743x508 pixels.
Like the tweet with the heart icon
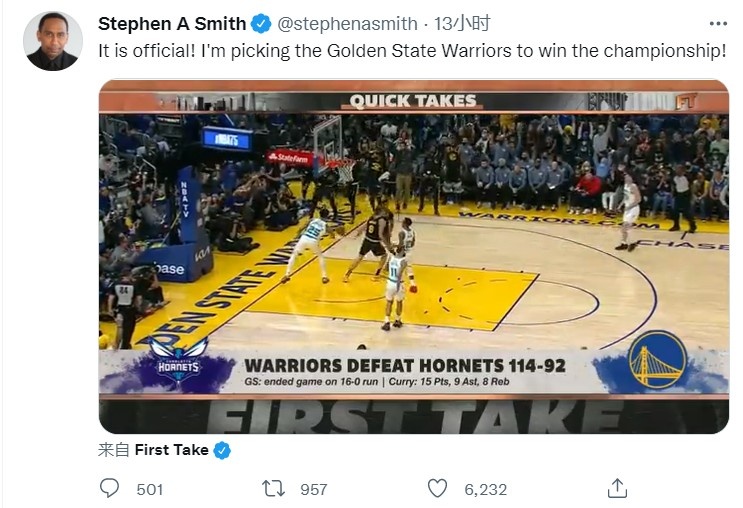tap(437, 488)
